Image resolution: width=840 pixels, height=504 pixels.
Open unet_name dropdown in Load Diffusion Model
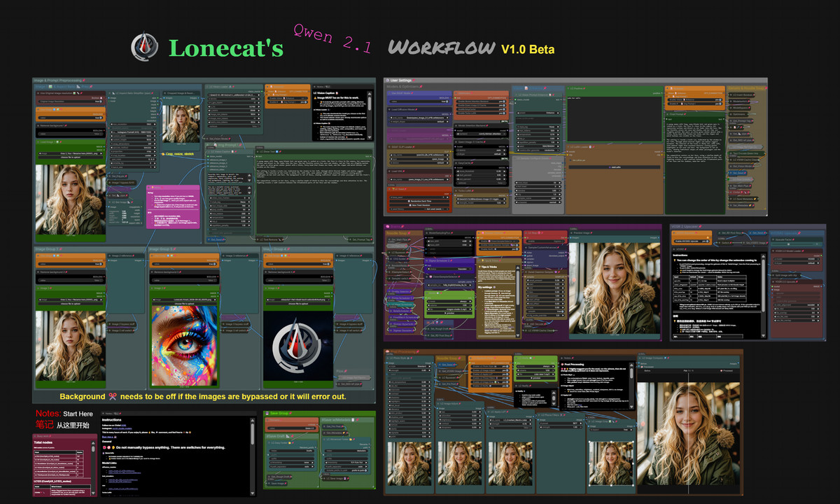[x=419, y=119]
